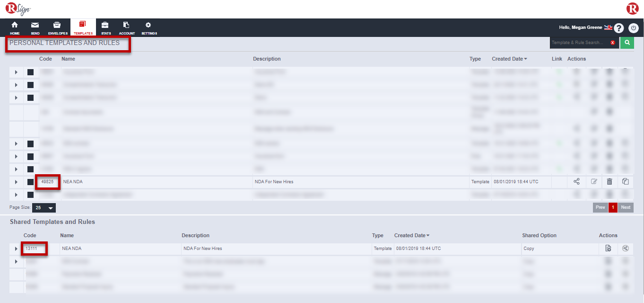This screenshot has width=644, height=303.
Task: Edit the personal NEA NDA template
Action: (x=593, y=181)
